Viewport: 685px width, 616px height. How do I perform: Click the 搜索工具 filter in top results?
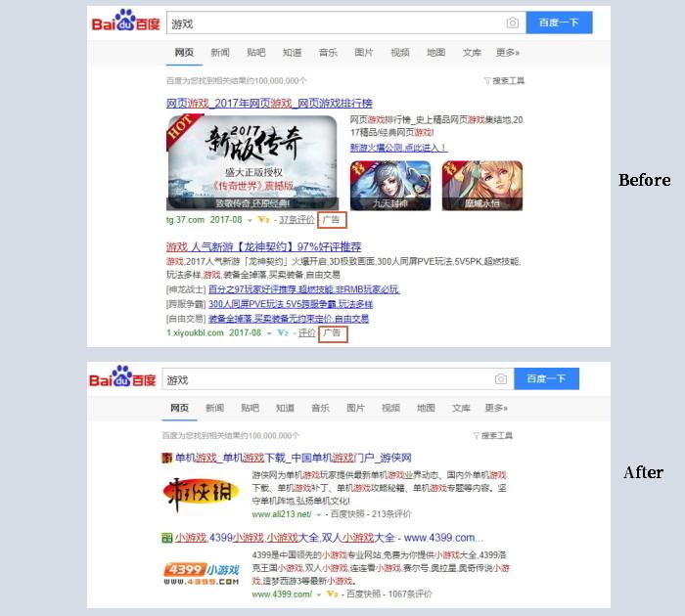coord(504,81)
